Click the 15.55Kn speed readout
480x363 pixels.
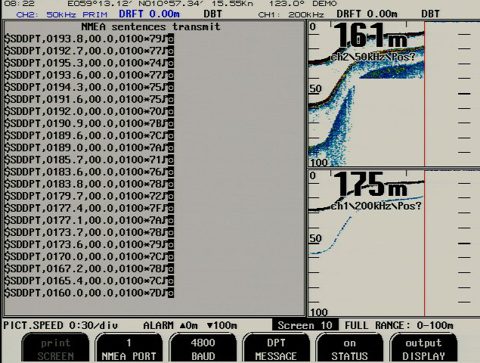(x=232, y=4)
